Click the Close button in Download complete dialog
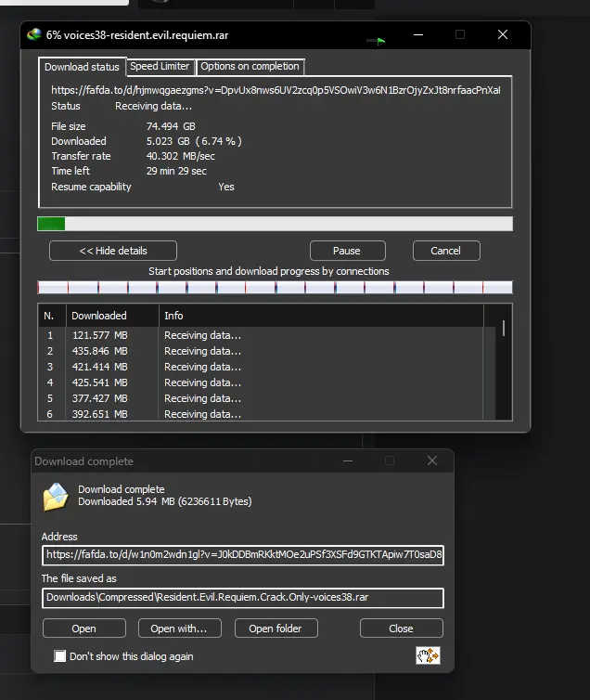Viewport: 590px width, 700px height. [402, 629]
